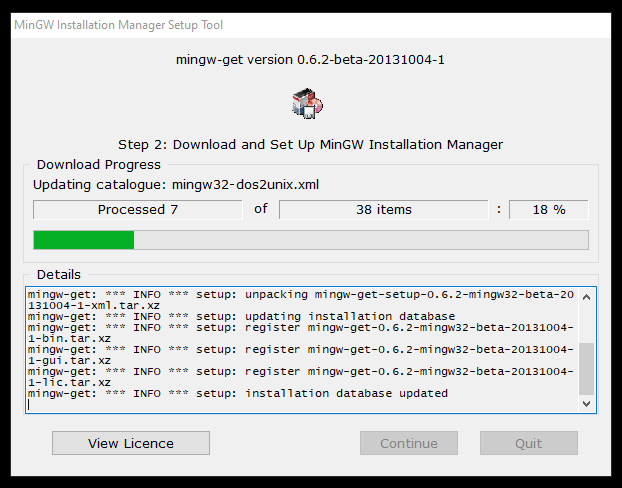Screen dimensions: 622x488
Task: Click the greyed-out Continue button
Action: pyautogui.click(x=409, y=443)
